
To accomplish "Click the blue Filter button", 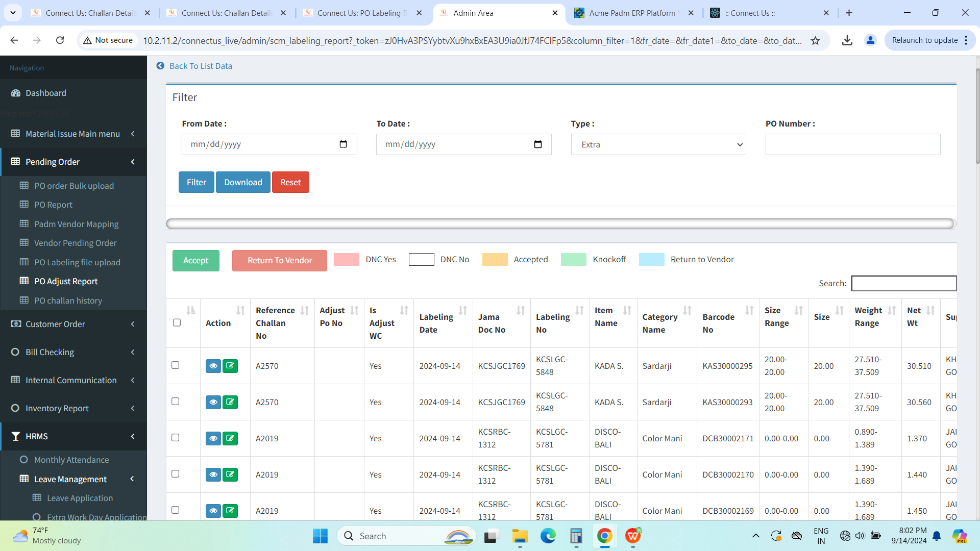I will coord(197,182).
